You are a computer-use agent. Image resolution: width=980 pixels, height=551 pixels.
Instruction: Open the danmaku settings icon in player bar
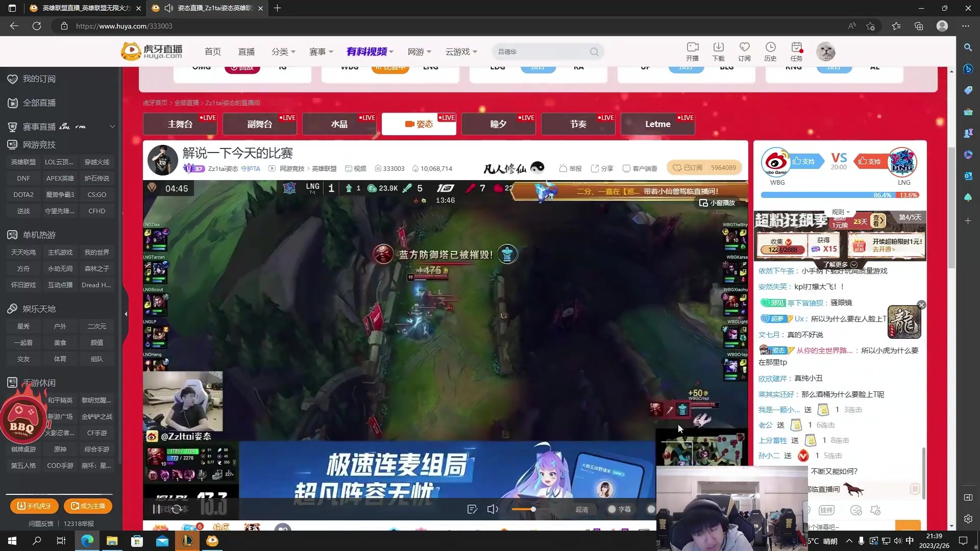coord(472,509)
